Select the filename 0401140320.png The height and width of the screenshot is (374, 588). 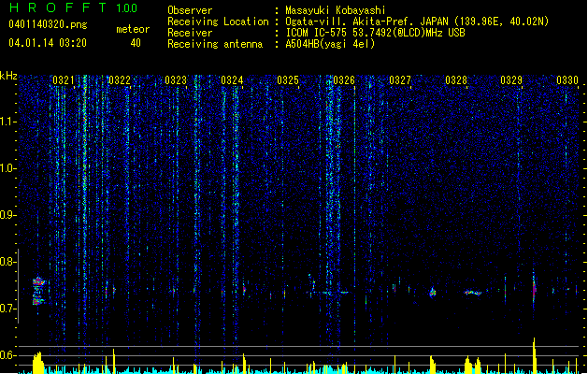tap(48, 24)
